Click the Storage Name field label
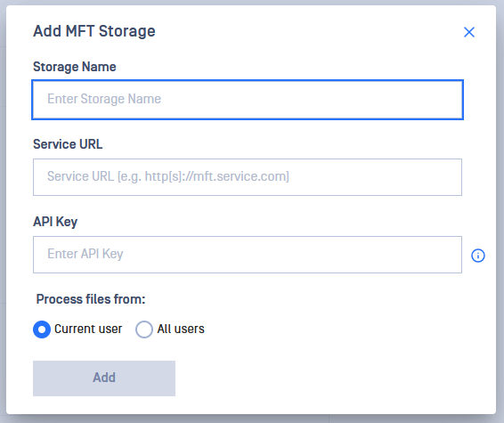 [x=75, y=67]
